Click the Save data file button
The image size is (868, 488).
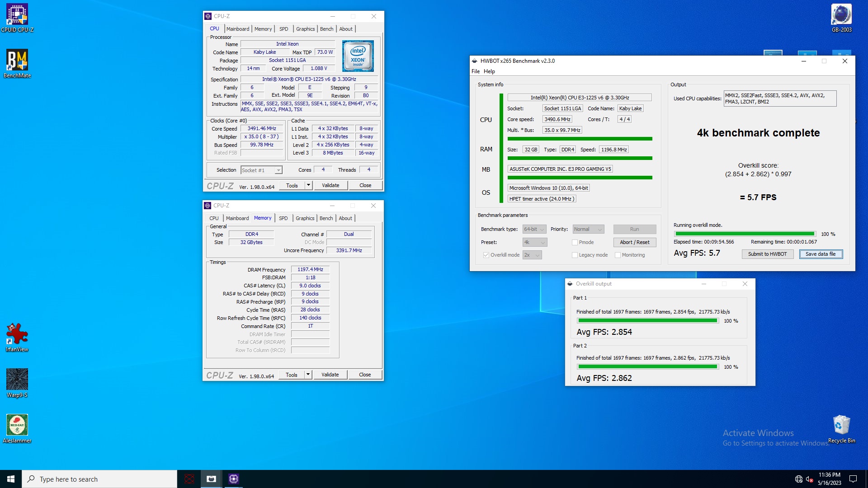pyautogui.click(x=821, y=254)
